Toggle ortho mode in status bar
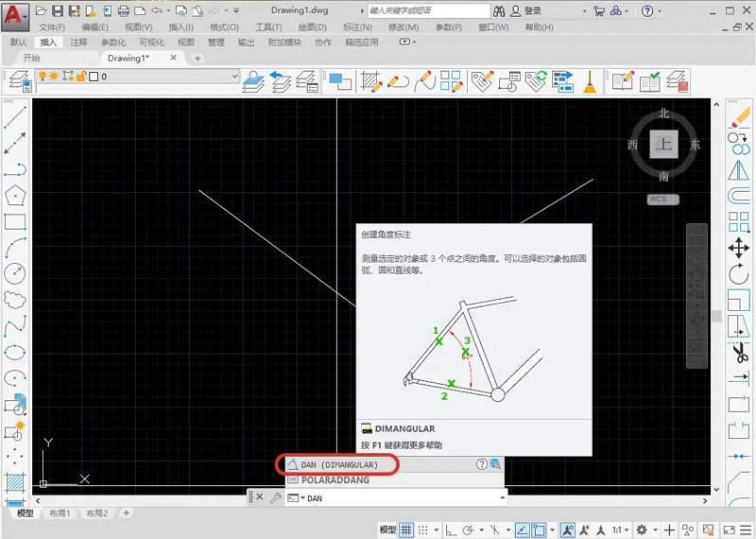Image resolution: width=756 pixels, height=539 pixels. (451, 530)
